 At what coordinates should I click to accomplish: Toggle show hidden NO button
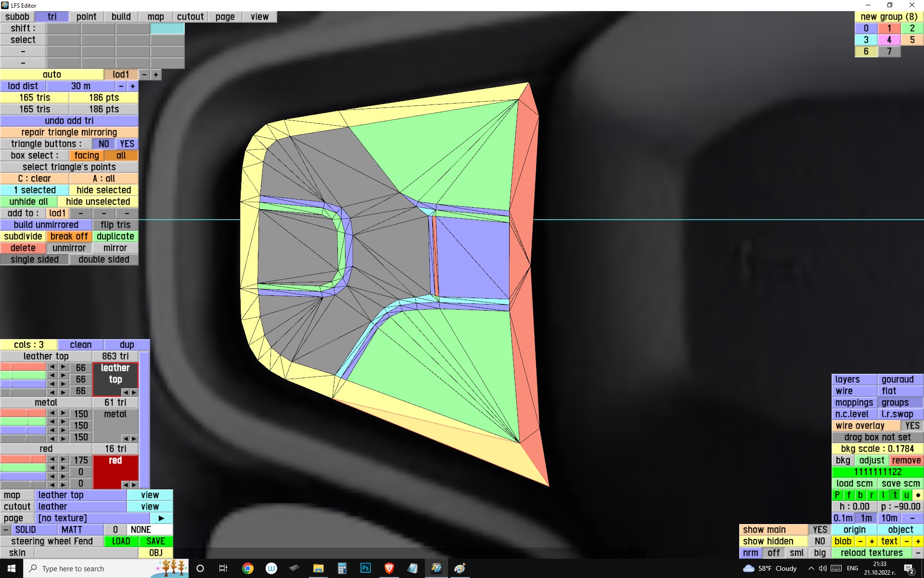[x=820, y=541]
